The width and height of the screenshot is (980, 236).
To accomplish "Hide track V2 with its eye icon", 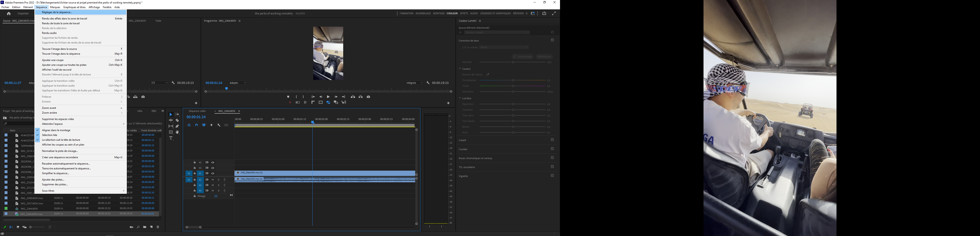I will click(213, 168).
